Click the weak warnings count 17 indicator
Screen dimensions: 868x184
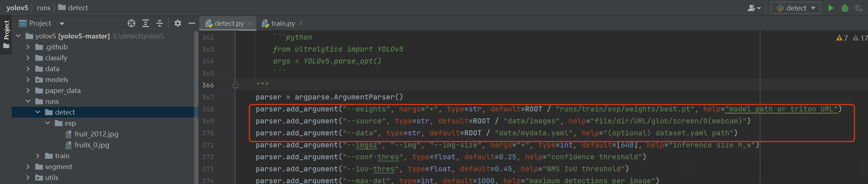[860, 38]
